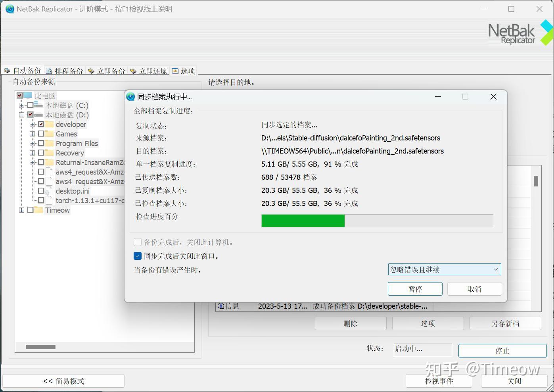Click the Games folder icon
Viewport: 554px width, 392px height.
tap(49, 134)
